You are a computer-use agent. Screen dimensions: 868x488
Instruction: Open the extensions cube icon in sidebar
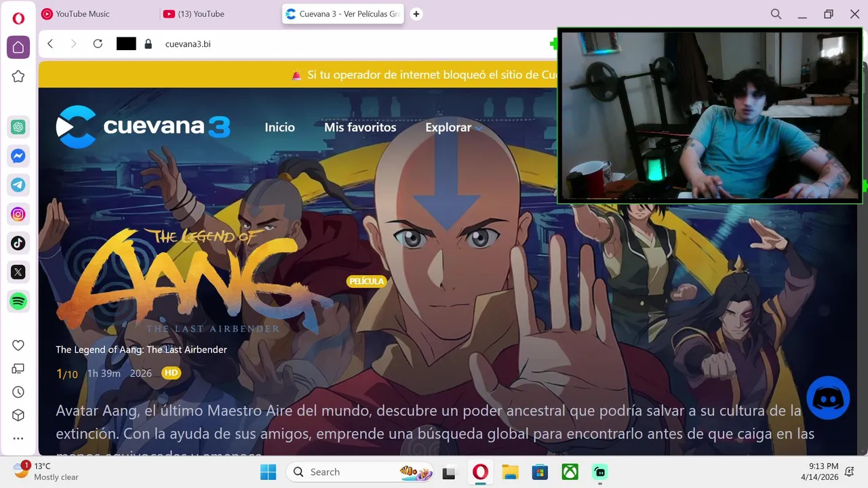[x=18, y=415]
